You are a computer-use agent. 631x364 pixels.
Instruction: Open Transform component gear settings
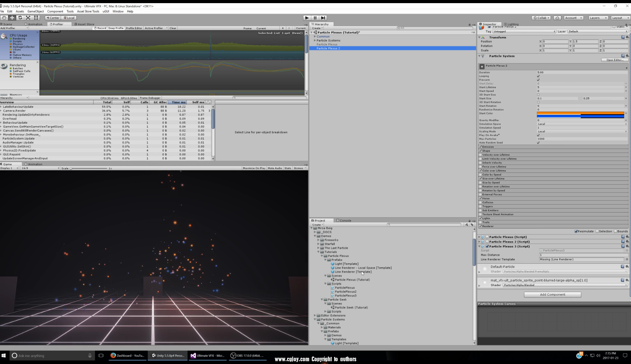tap(627, 37)
